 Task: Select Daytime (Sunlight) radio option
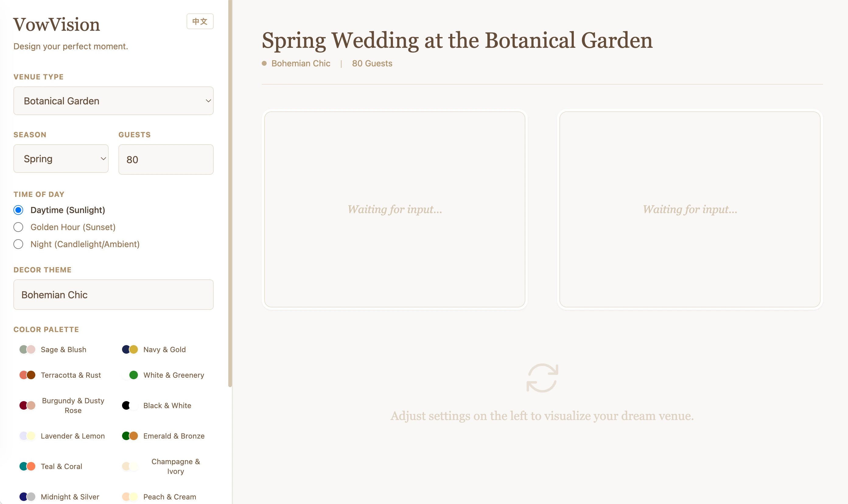click(x=19, y=210)
